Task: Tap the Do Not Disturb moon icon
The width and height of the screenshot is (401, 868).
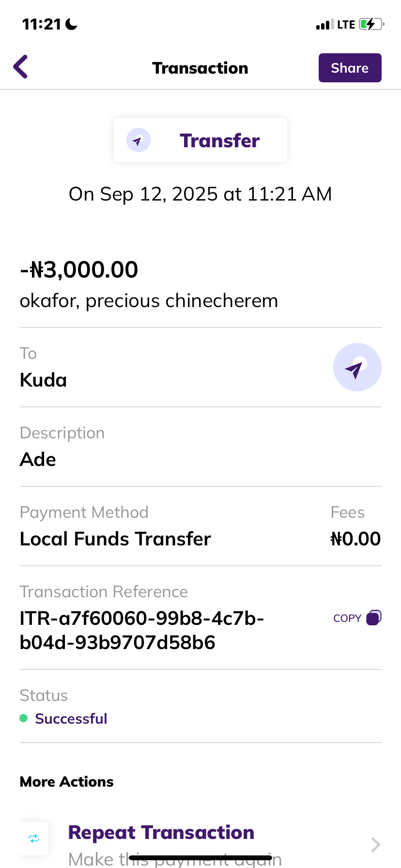Action: tap(72, 24)
